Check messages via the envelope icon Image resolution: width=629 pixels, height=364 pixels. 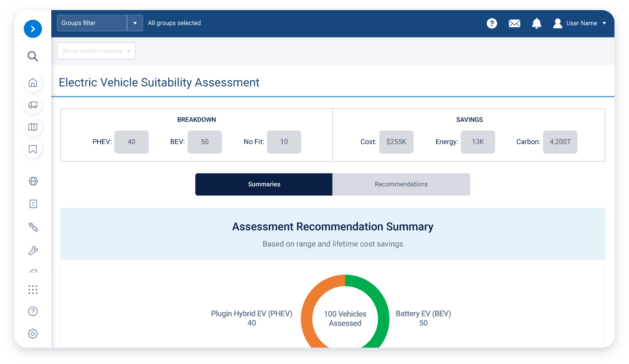514,23
